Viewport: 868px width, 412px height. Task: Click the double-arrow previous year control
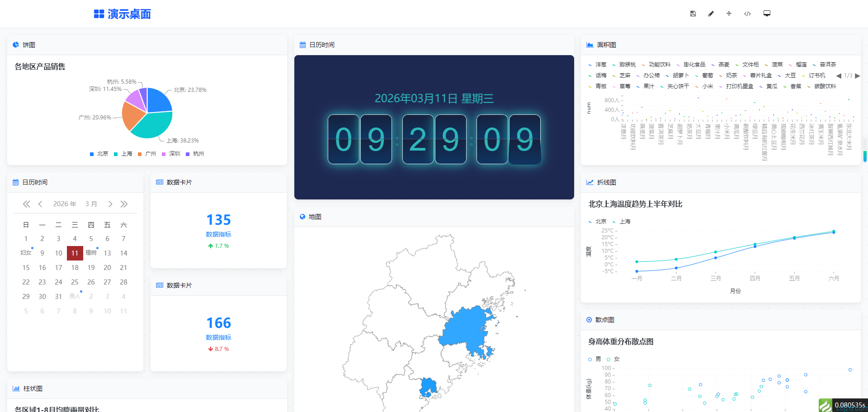(x=26, y=204)
